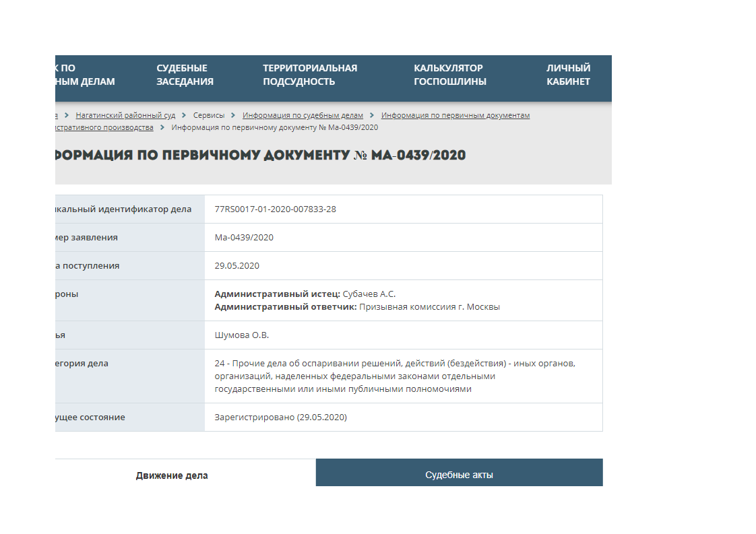Open Территориальная подсудность in the navigation bar
Viewport: 756px width, 534px height.
point(309,75)
